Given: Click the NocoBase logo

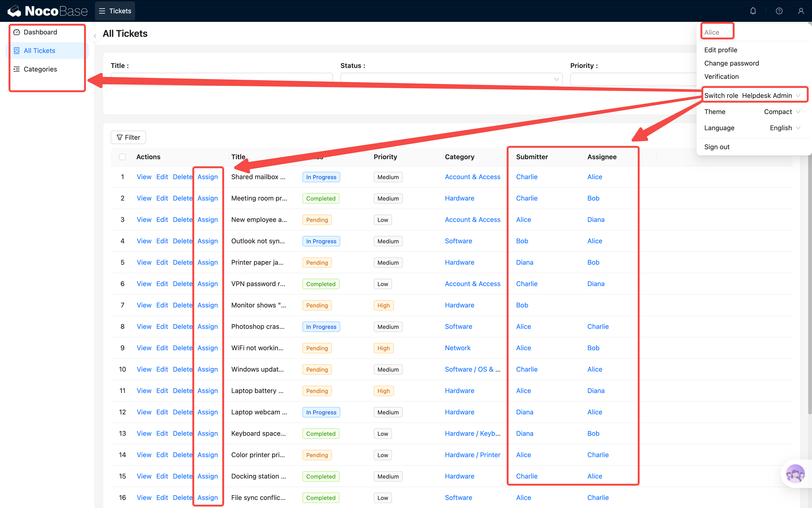Looking at the screenshot, I should click(x=47, y=11).
